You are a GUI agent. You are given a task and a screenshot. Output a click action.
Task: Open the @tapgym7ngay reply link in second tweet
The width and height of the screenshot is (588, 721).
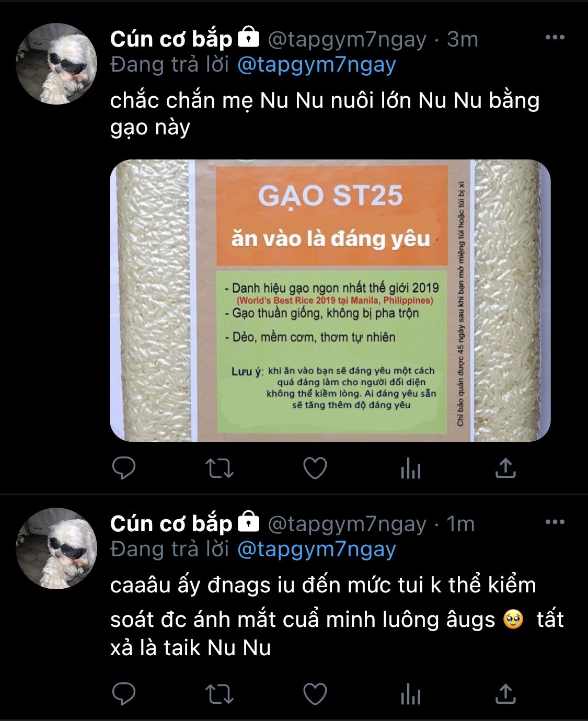click(x=316, y=550)
